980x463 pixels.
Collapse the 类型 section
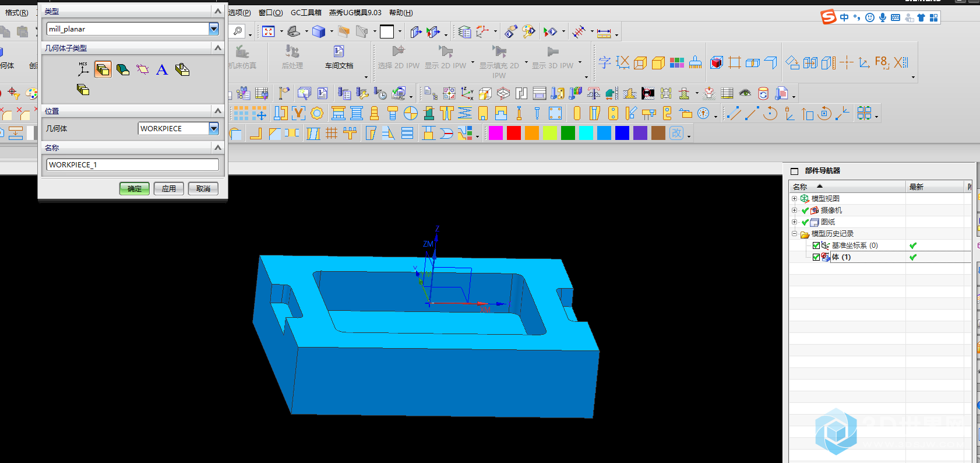[218, 11]
